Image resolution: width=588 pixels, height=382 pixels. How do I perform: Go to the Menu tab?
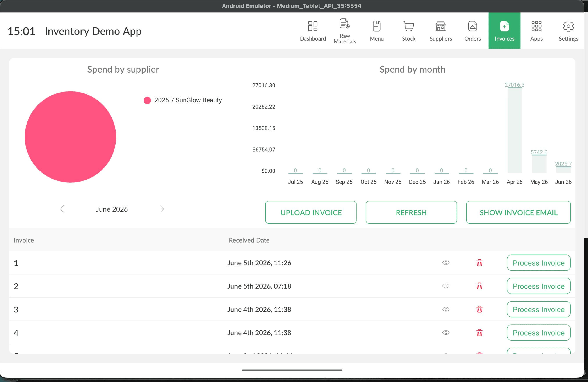point(376,31)
